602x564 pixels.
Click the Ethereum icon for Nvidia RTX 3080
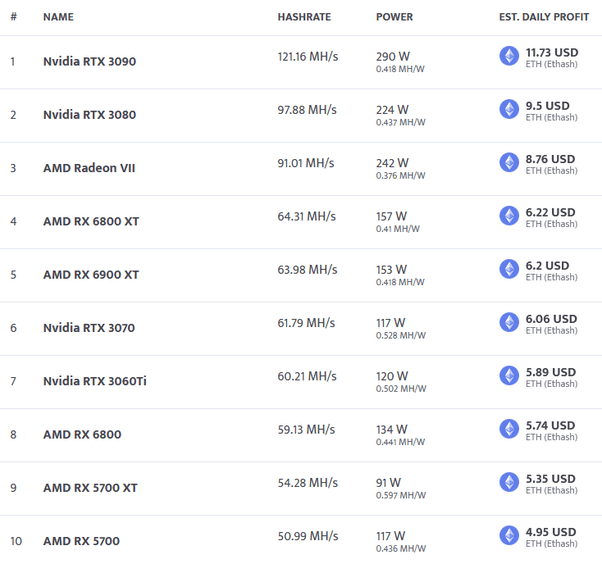(509, 109)
